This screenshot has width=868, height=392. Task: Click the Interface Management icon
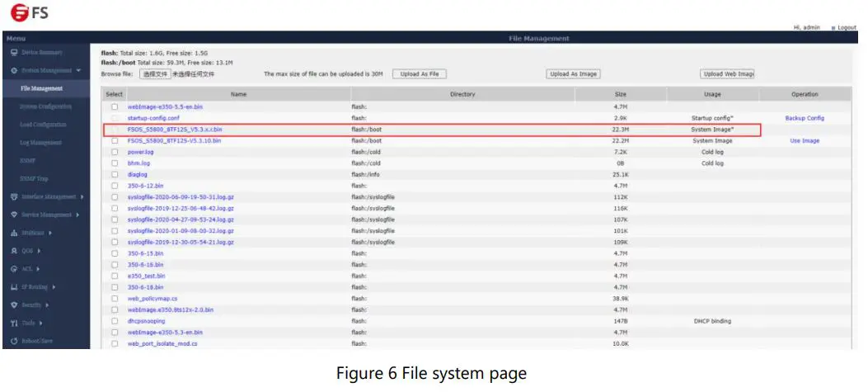click(14, 197)
